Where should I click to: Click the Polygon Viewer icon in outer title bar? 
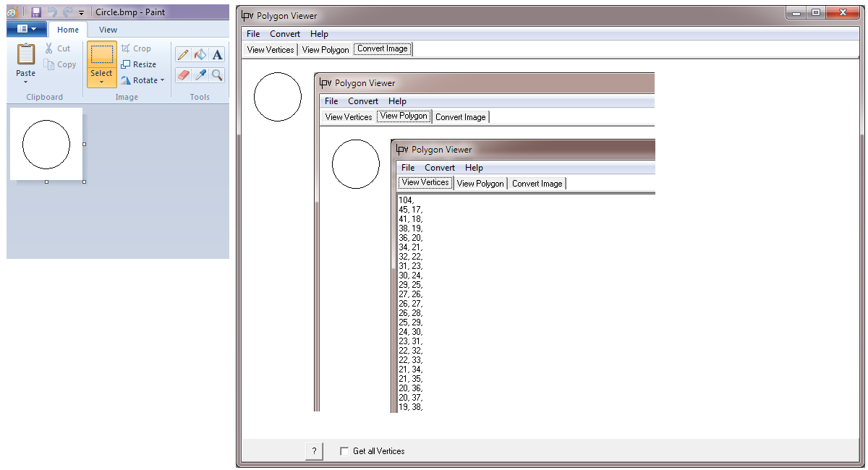pos(247,15)
